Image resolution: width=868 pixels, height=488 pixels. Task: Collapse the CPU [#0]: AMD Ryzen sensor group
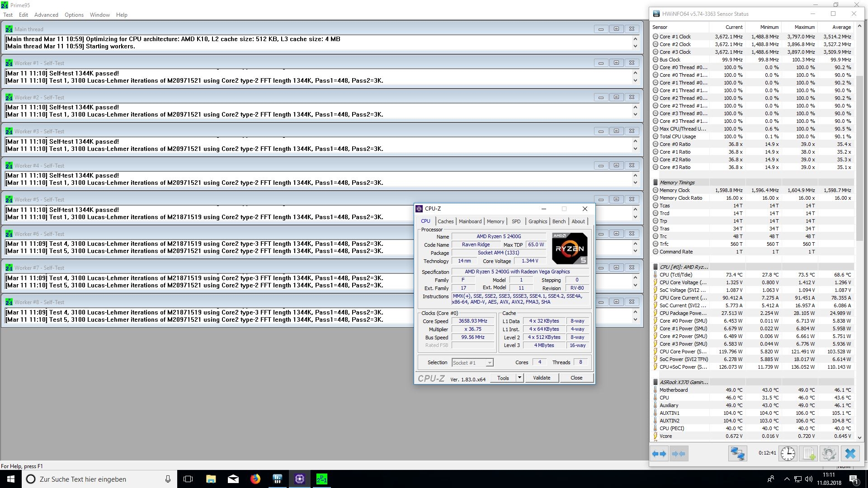(x=656, y=267)
